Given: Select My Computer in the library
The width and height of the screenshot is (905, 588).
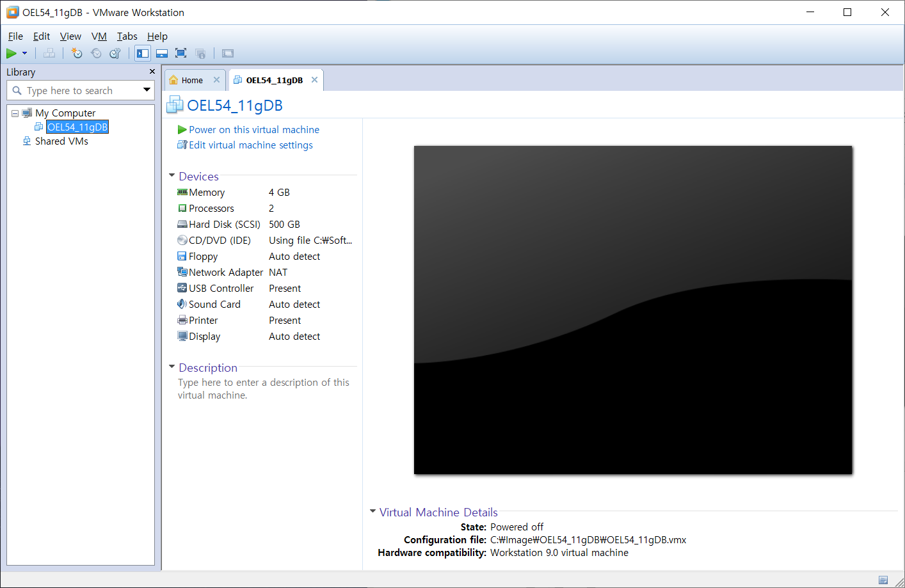Looking at the screenshot, I should [x=65, y=113].
